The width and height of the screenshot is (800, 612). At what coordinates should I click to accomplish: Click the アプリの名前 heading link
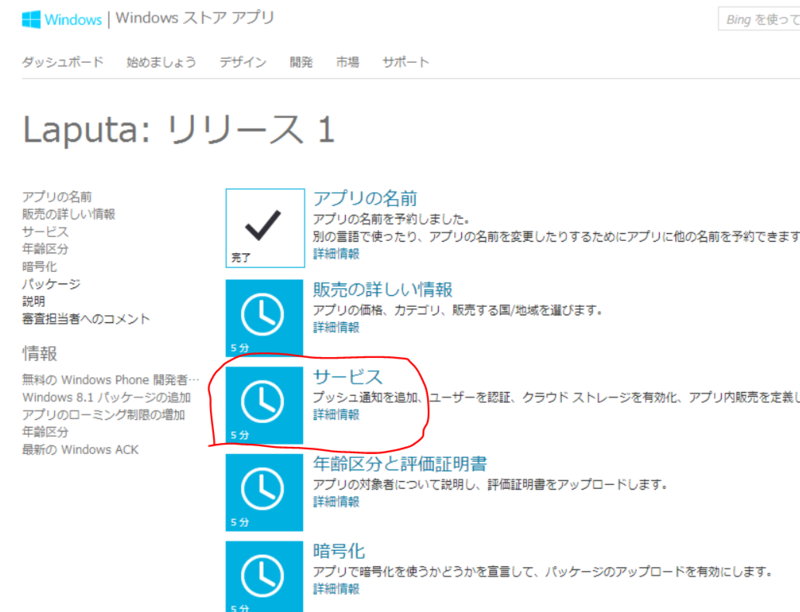(365, 198)
